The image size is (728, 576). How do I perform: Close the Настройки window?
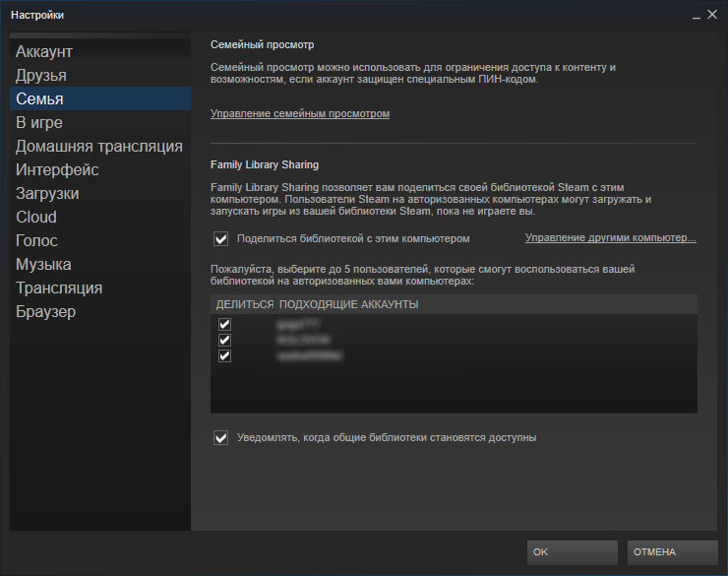pyautogui.click(x=712, y=15)
